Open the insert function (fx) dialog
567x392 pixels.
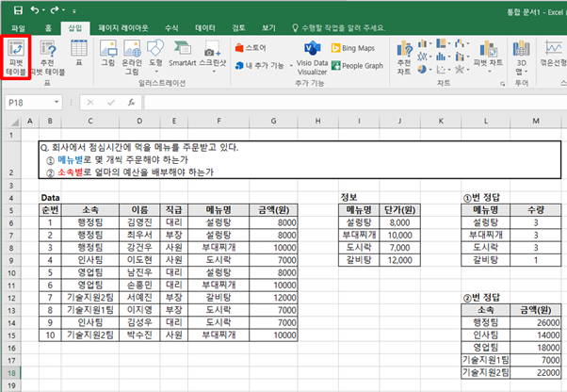coord(131,103)
